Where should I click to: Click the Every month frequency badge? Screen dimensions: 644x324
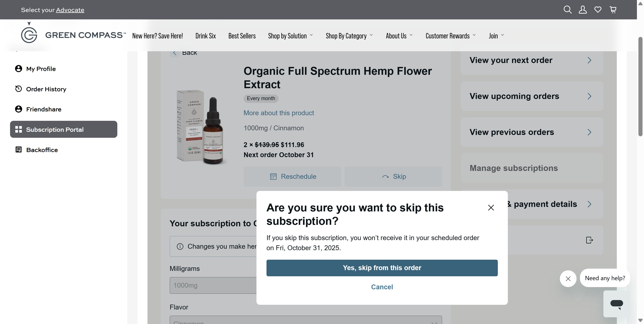click(261, 99)
